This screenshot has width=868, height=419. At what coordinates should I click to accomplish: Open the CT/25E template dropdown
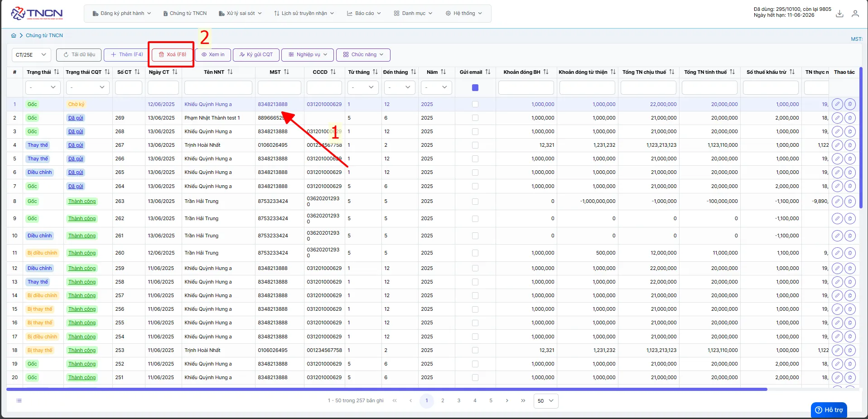tap(31, 55)
